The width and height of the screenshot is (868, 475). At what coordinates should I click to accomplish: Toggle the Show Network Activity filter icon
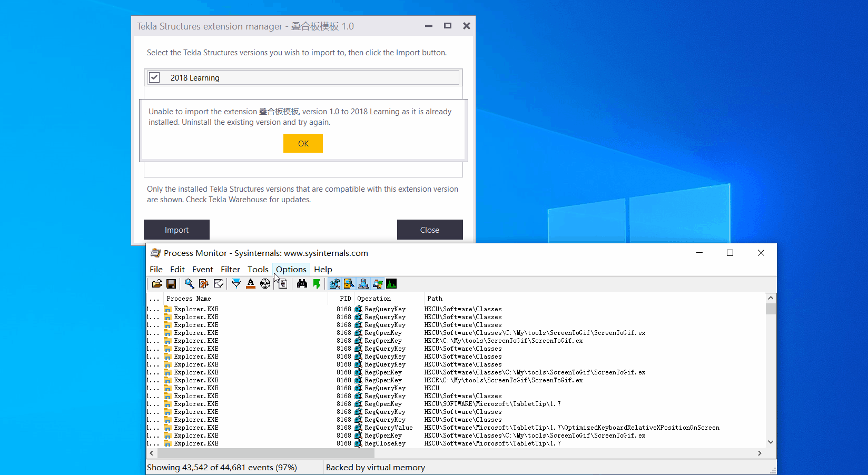pos(363,283)
